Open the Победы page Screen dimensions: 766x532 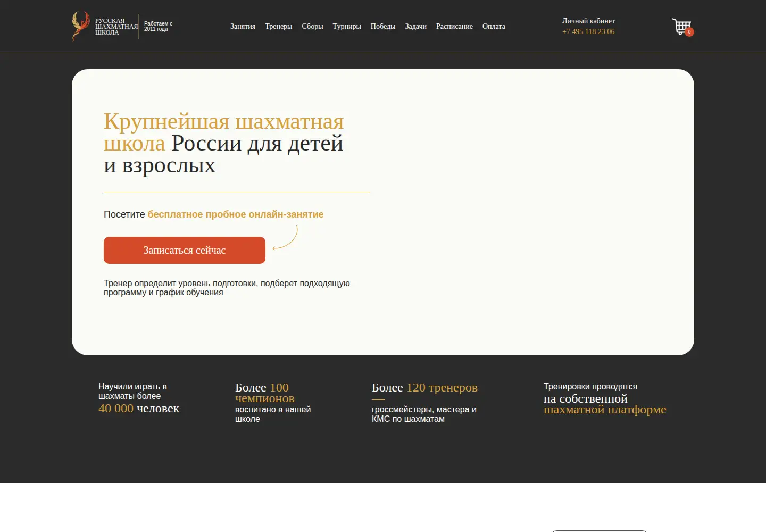click(x=383, y=26)
